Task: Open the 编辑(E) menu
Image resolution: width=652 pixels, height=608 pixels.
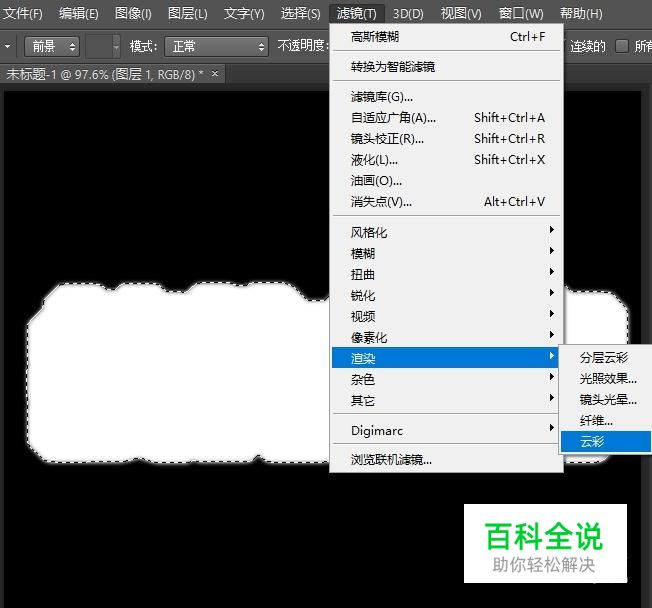Action: [x=79, y=14]
